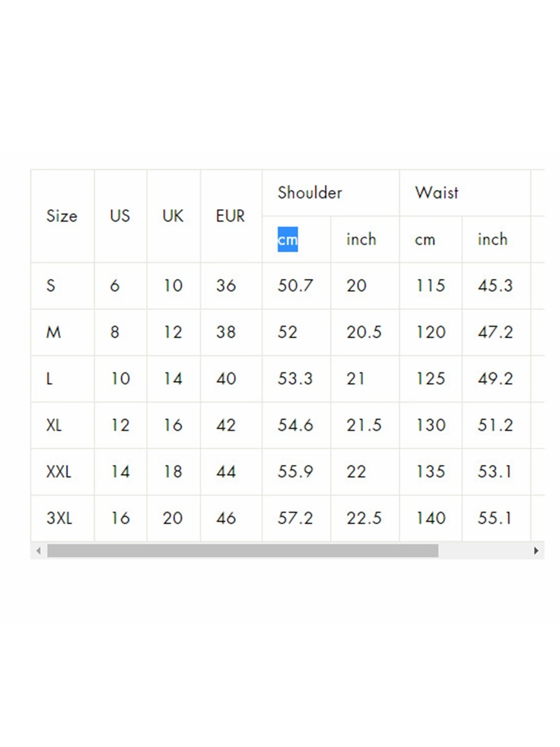The image size is (560, 747).
Task: Click the XL size label
Action: 54,425
